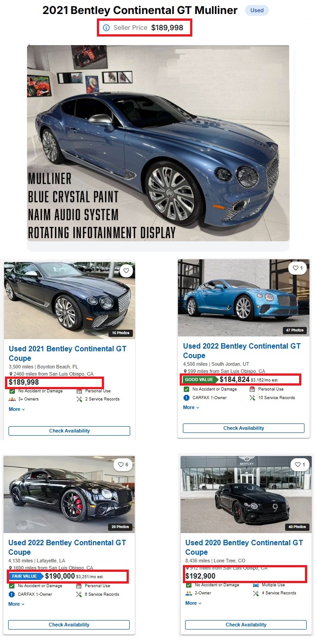This screenshot has height=644, width=318.
Task: Expand More details on South Jordan listing
Action: (x=191, y=407)
